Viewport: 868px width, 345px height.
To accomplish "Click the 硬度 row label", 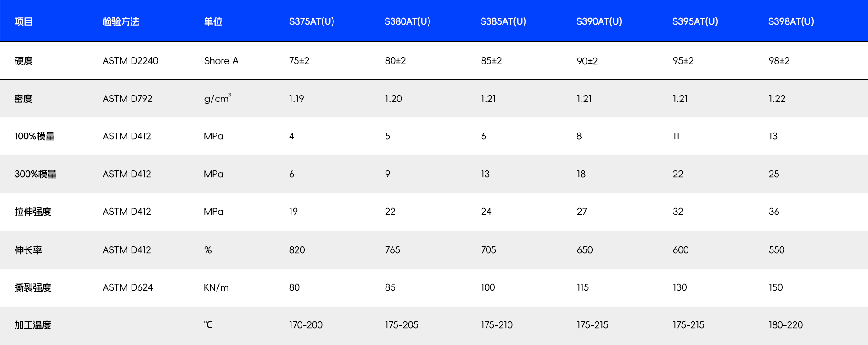I will (24, 61).
